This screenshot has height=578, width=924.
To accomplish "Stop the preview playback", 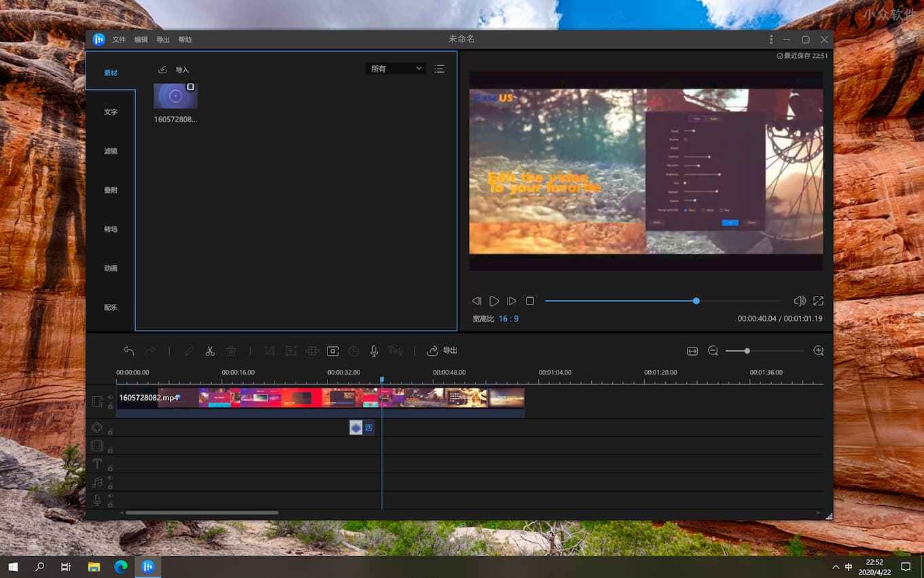I will [x=530, y=301].
